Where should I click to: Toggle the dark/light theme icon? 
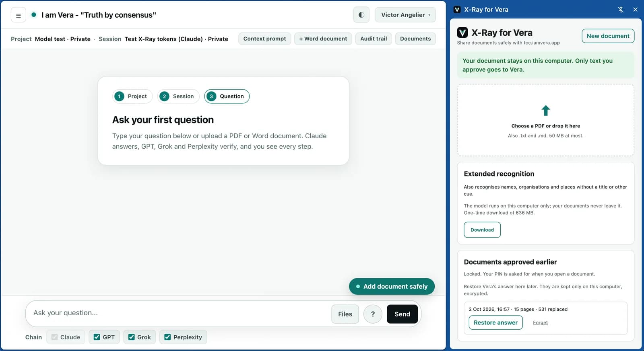(x=361, y=15)
